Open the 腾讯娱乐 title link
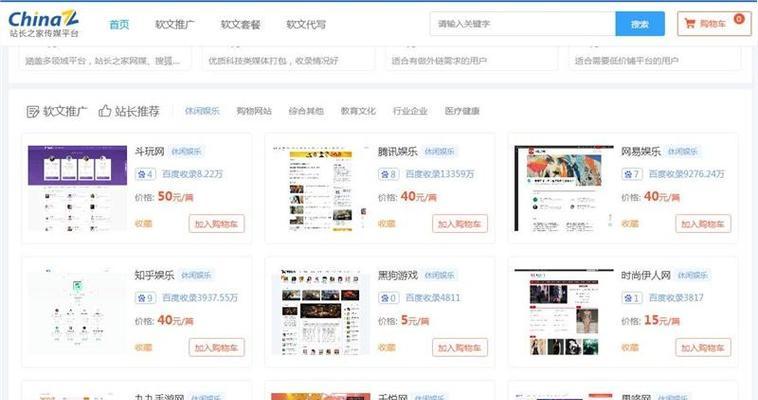 tap(397, 151)
